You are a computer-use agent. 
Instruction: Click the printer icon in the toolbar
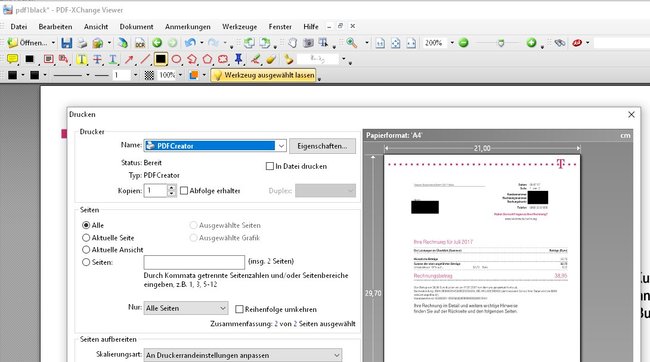click(x=82, y=43)
